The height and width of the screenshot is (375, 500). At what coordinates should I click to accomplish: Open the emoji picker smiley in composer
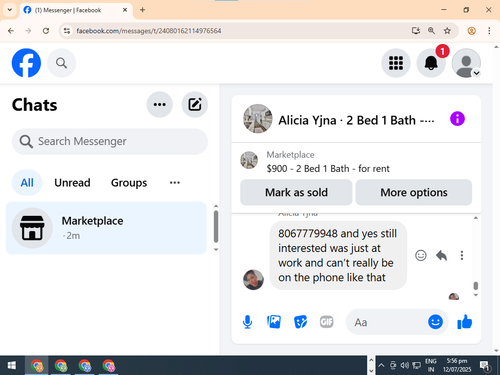[435, 322]
